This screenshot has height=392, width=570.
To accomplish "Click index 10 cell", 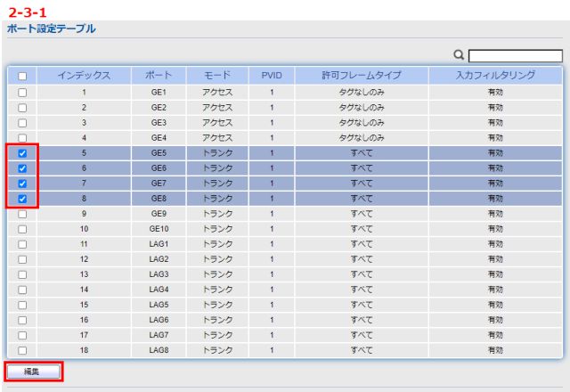I will (84, 229).
